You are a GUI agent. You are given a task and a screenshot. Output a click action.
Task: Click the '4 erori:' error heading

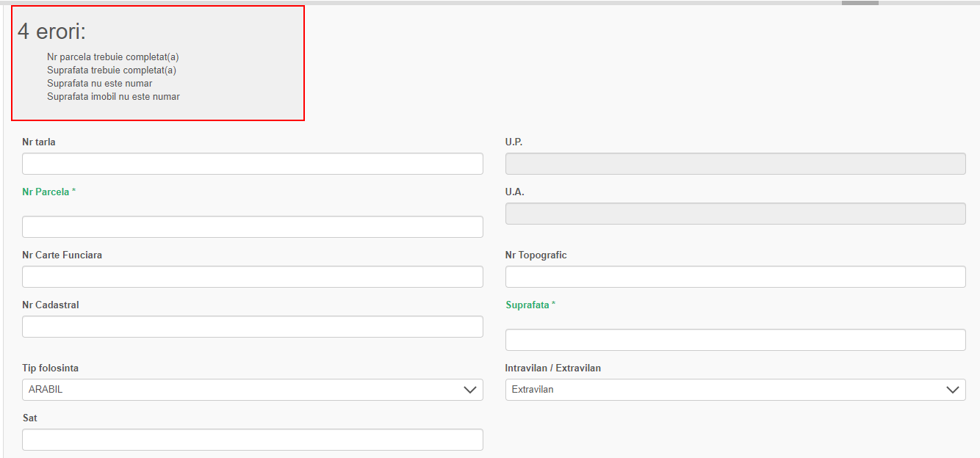tap(52, 32)
